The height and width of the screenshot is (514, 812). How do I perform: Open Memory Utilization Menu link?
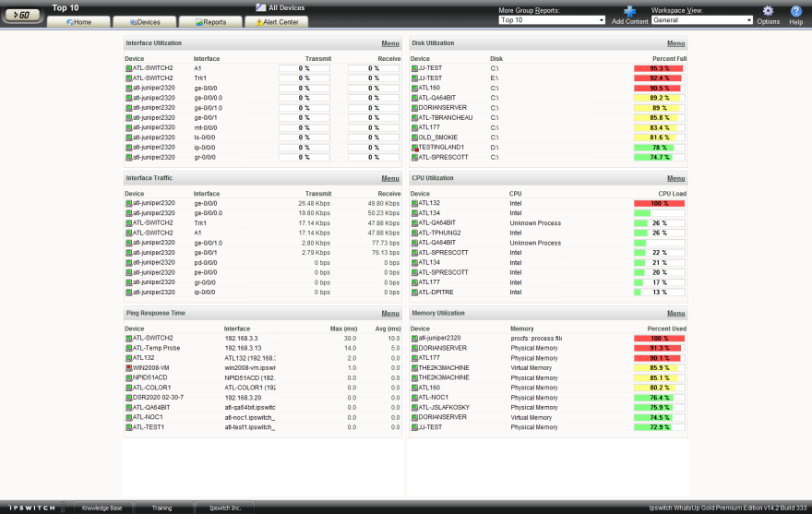(x=675, y=314)
